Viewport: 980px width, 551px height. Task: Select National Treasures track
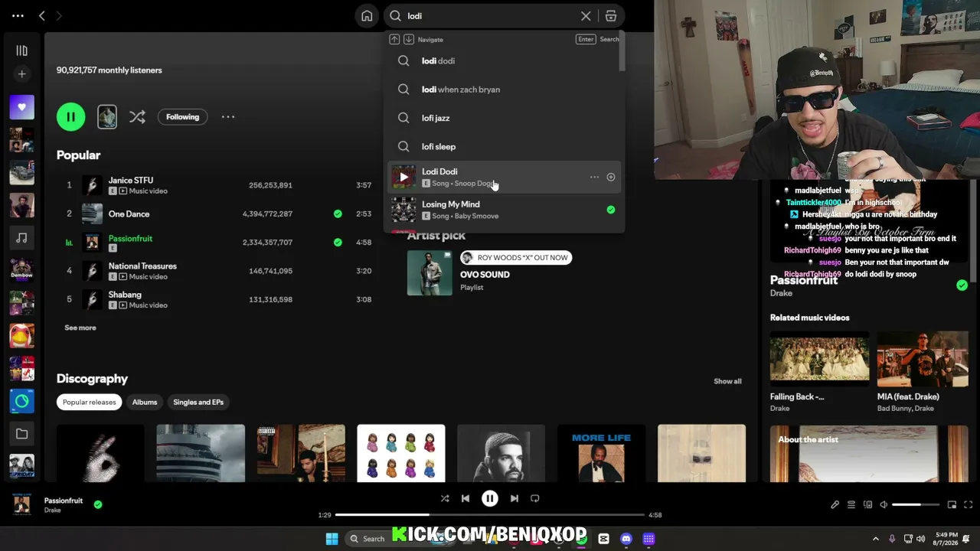pyautogui.click(x=142, y=266)
